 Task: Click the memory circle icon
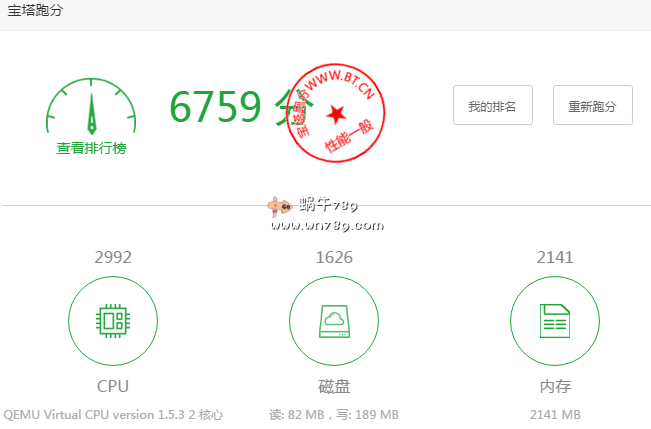554,321
